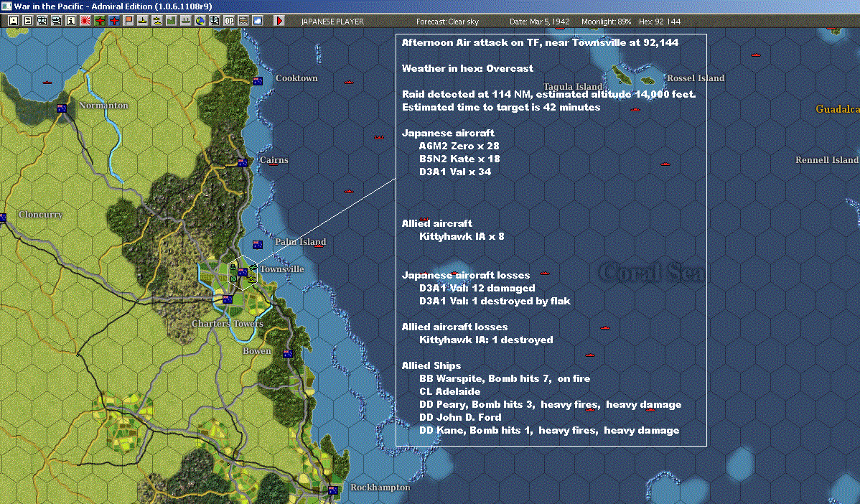Click the 'D3A1 Val x 34' line

click(455, 172)
